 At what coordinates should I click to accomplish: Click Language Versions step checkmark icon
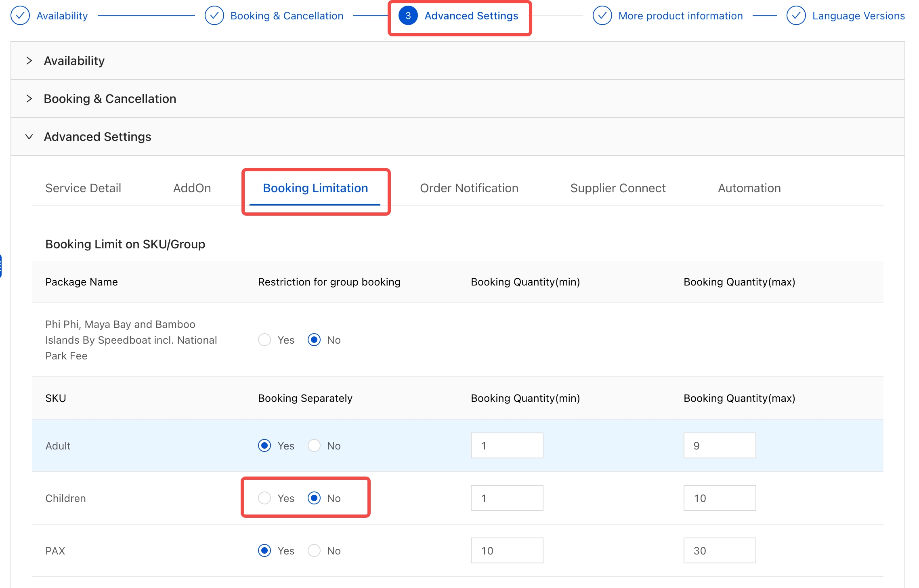coord(796,16)
